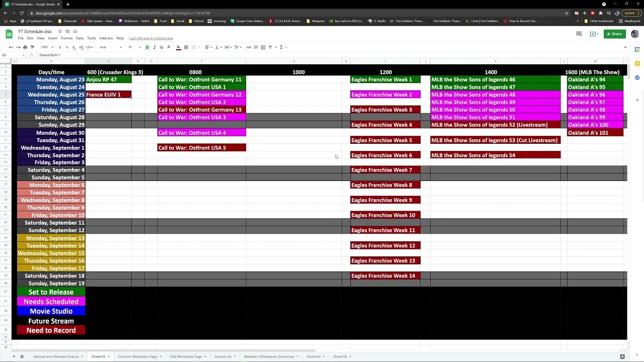Open the last edit history link

click(x=151, y=38)
